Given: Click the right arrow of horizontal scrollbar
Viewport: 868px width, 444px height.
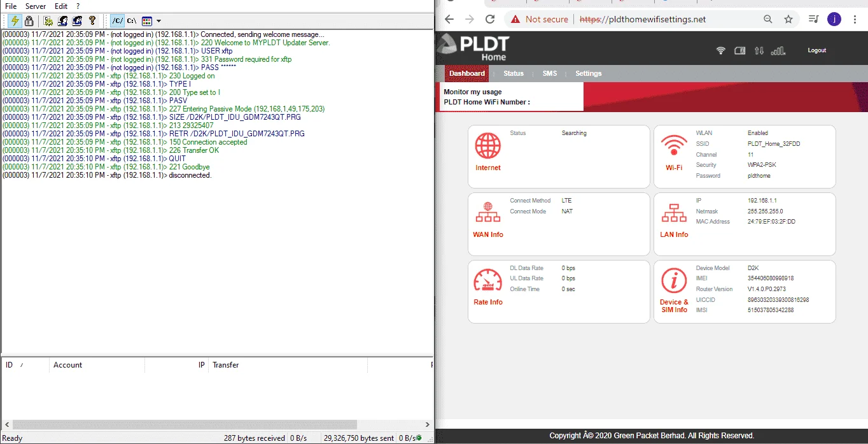Looking at the screenshot, I should [x=428, y=424].
